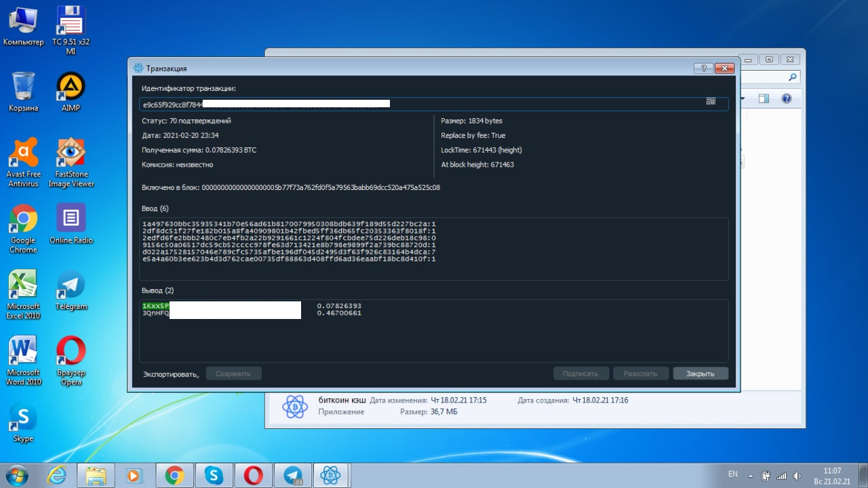Open the Экспортировать export menu
Screen dimensions: 868x488
coord(171,374)
